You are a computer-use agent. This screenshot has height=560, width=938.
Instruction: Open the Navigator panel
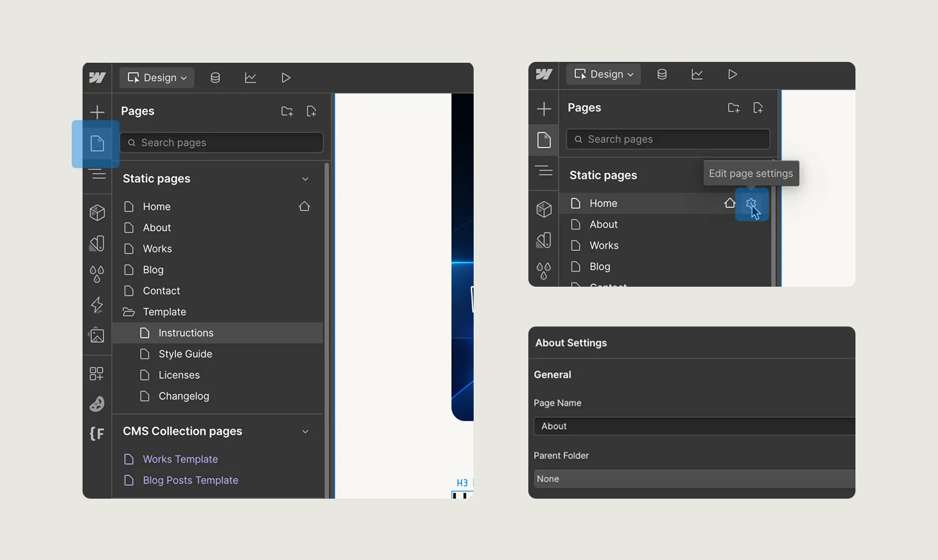(97, 174)
